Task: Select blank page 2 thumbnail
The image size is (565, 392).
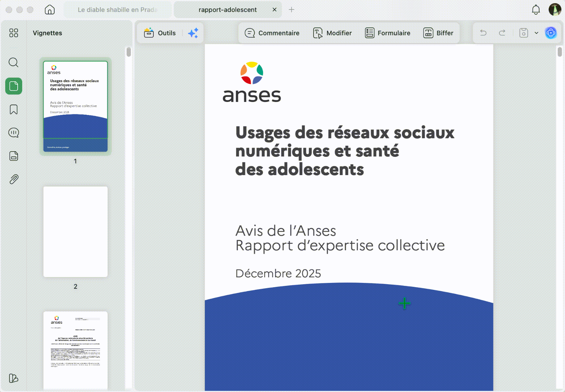Action: (x=76, y=232)
